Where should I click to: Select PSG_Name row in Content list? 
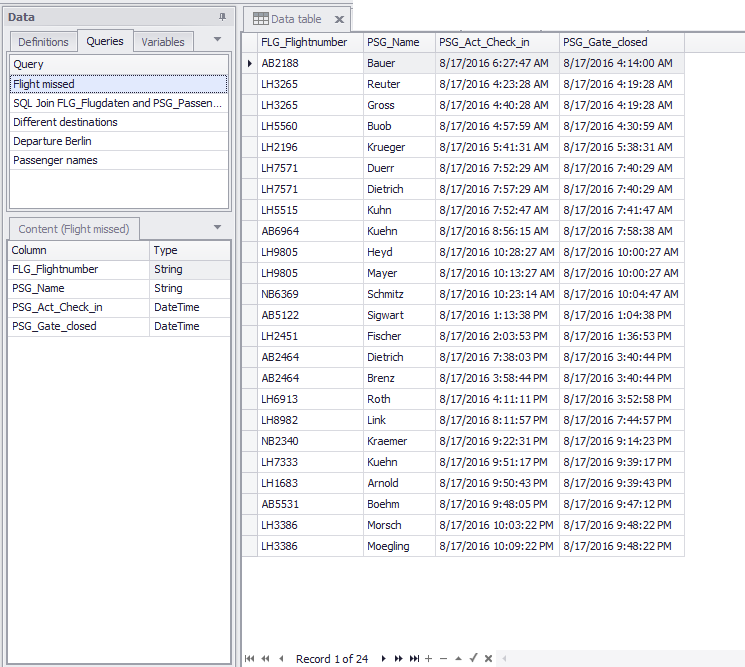(x=119, y=288)
